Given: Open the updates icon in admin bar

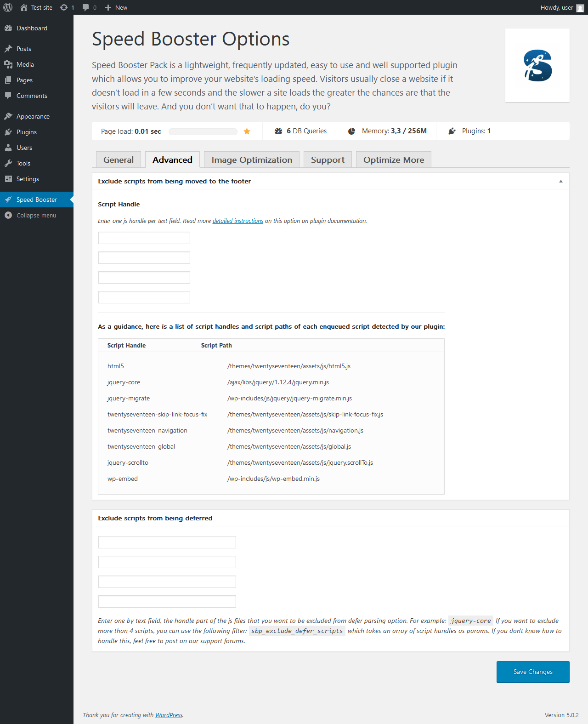Looking at the screenshot, I should [x=64, y=7].
